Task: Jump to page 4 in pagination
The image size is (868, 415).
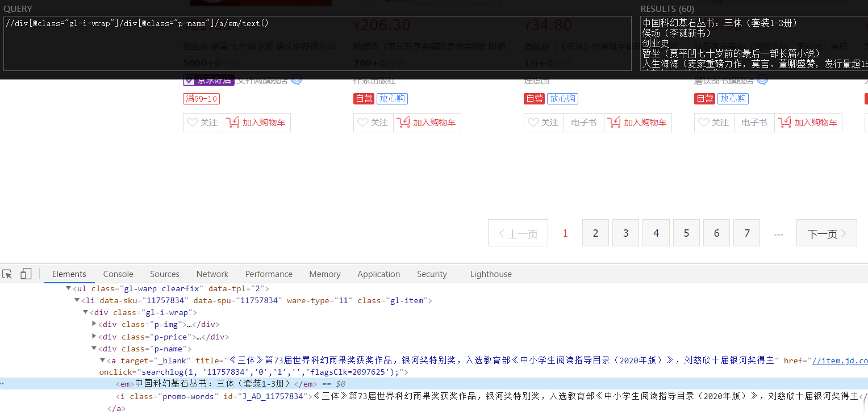Action: click(x=656, y=233)
